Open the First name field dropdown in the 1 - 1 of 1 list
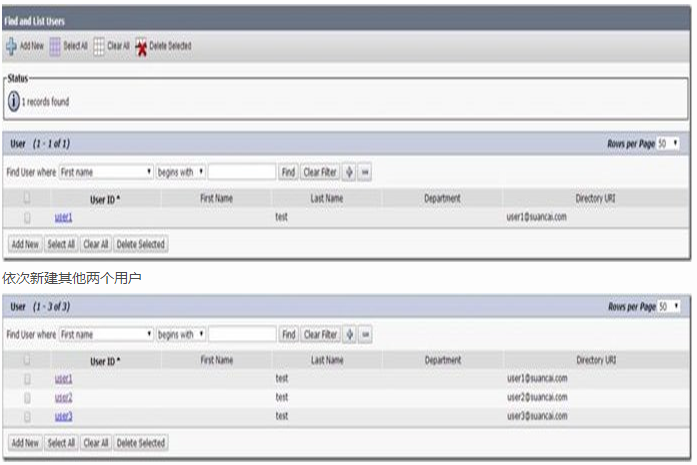697x465 pixels. click(x=106, y=172)
